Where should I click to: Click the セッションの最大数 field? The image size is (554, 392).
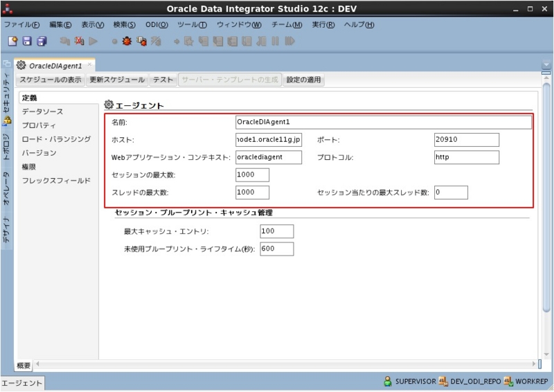pos(252,175)
